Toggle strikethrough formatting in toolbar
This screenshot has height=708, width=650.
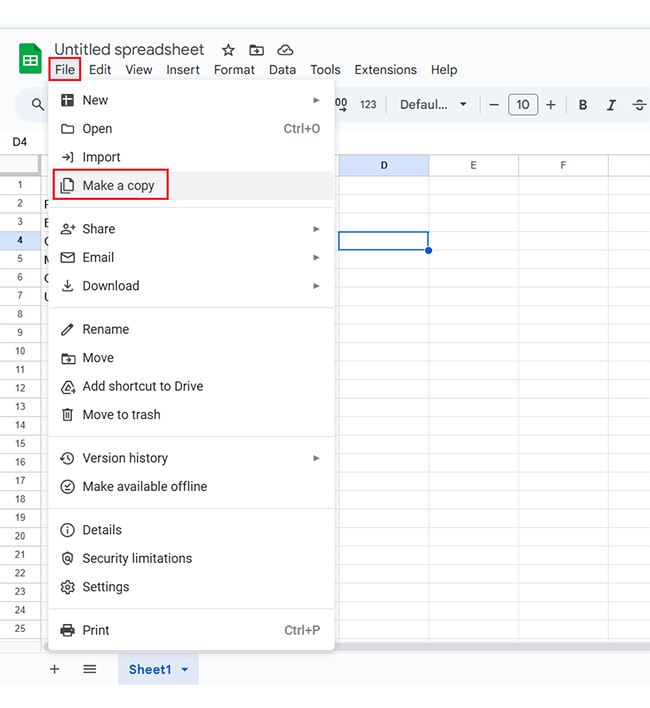pos(639,105)
